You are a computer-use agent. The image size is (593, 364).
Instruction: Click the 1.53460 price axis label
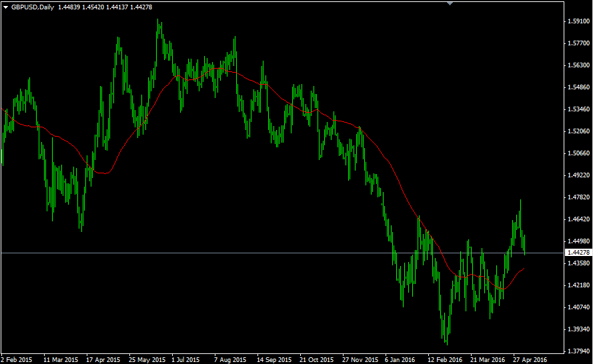(578, 109)
